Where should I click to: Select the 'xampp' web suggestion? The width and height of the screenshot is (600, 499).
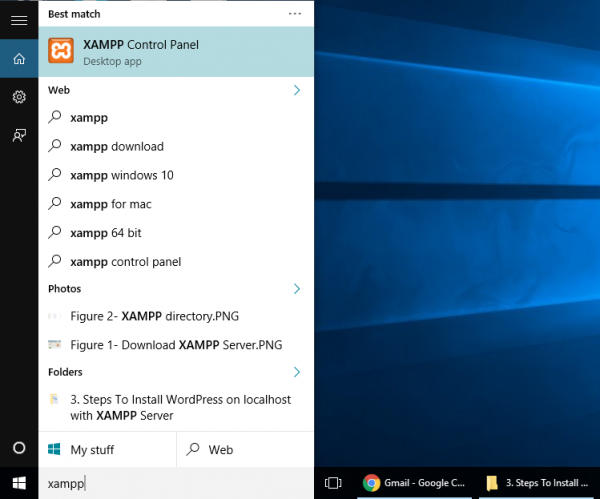(x=176, y=117)
